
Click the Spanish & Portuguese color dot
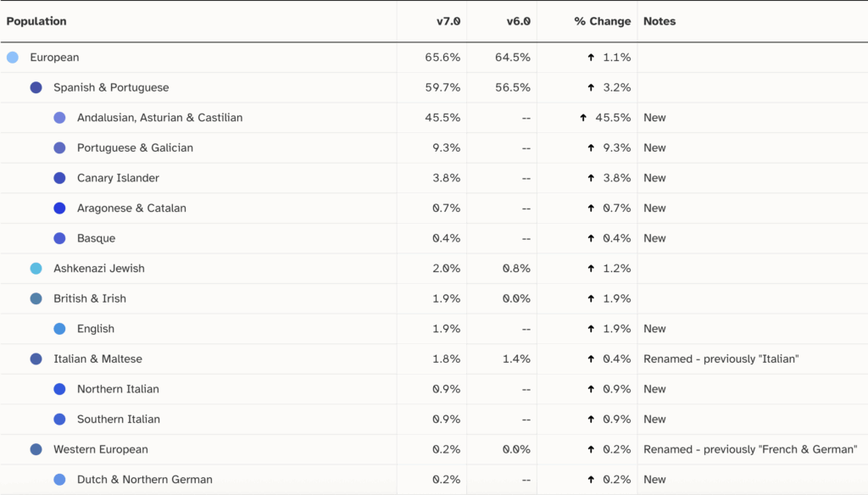pos(36,87)
